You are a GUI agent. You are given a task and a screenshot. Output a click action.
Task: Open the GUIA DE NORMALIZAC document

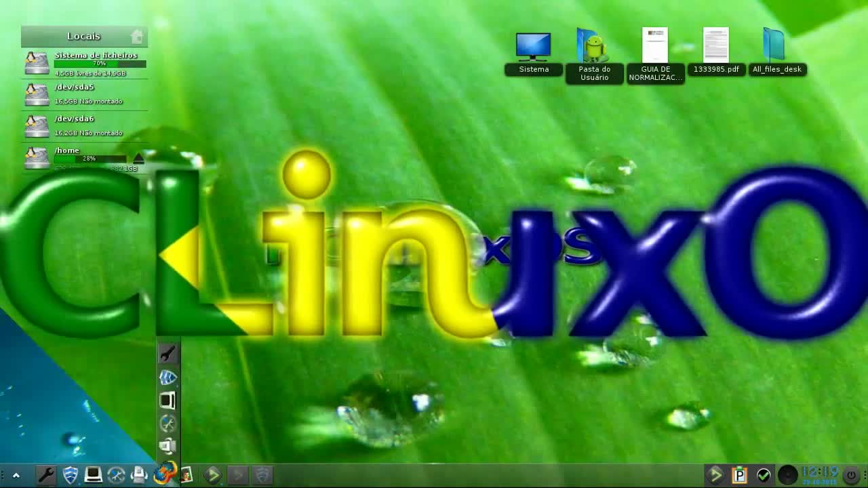tap(655, 56)
